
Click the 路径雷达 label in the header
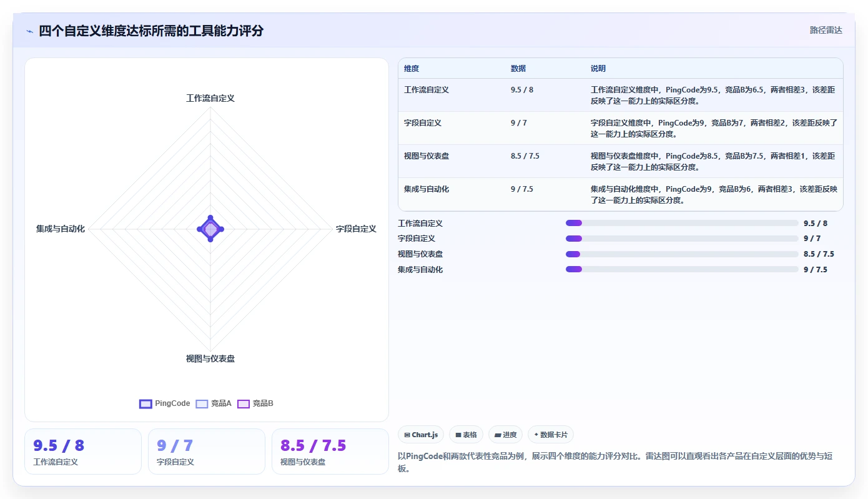(x=826, y=30)
